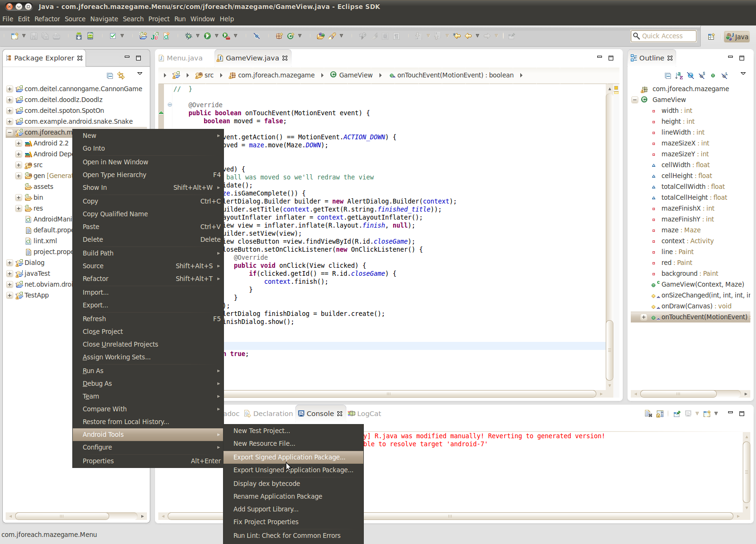Viewport: 756px width, 544px height.
Task: Click Close Project in context menu
Action: (x=148, y=331)
